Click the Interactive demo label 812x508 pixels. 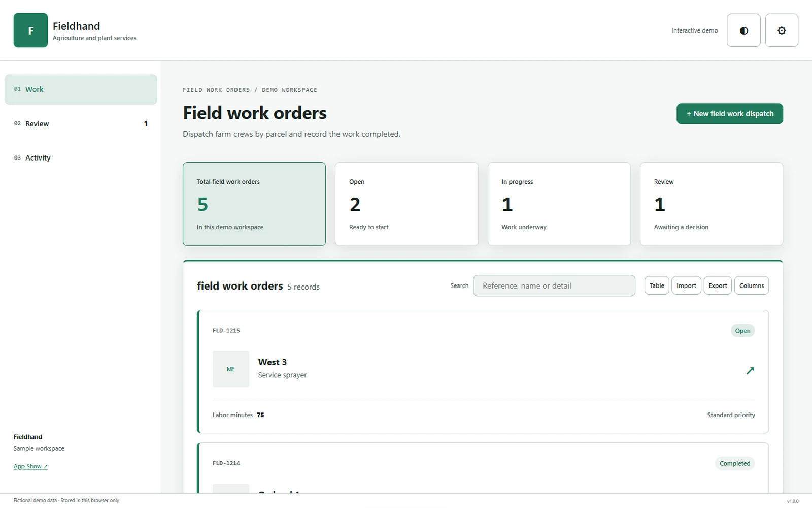click(695, 30)
